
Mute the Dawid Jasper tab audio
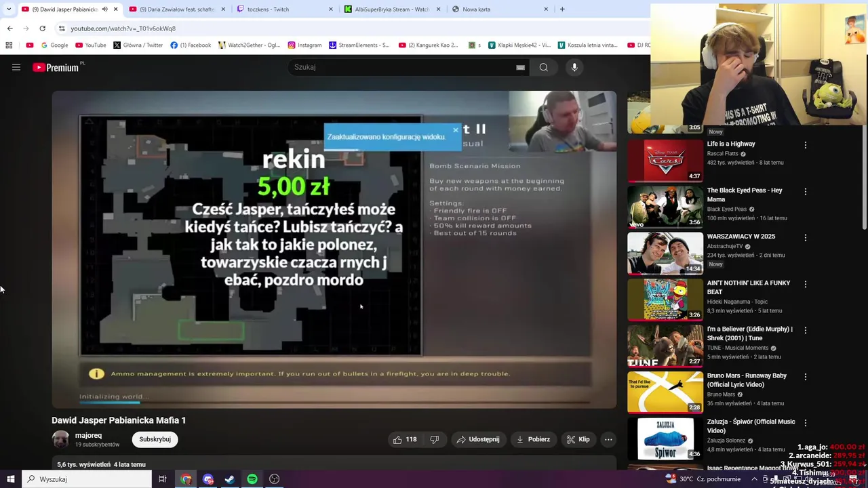coord(104,9)
